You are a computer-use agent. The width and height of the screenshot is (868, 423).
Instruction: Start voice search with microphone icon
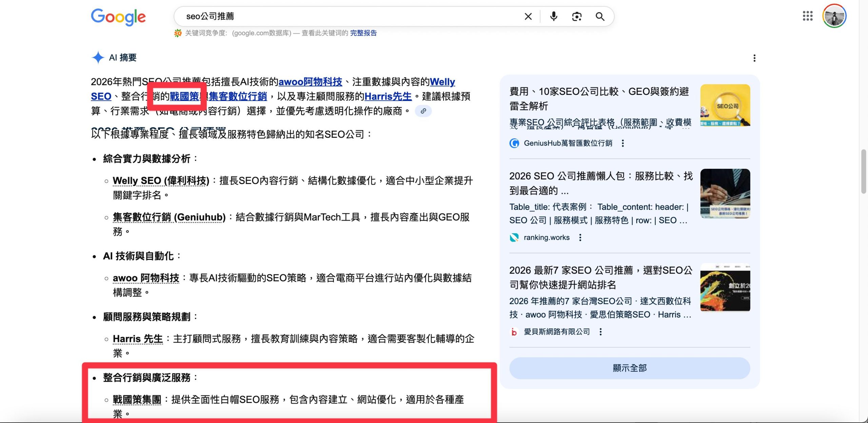pyautogui.click(x=553, y=16)
